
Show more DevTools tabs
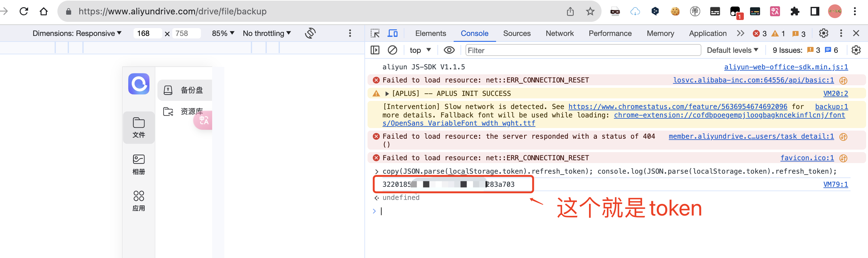(740, 33)
